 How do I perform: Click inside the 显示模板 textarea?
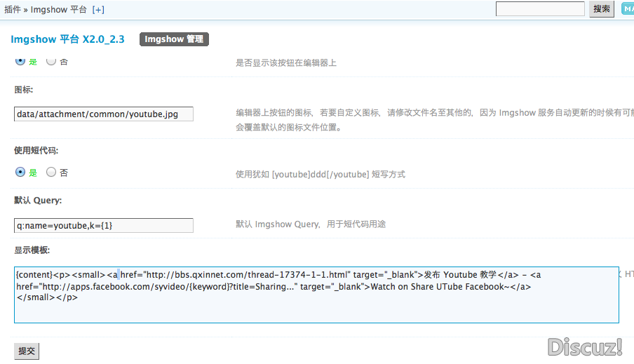click(316, 295)
